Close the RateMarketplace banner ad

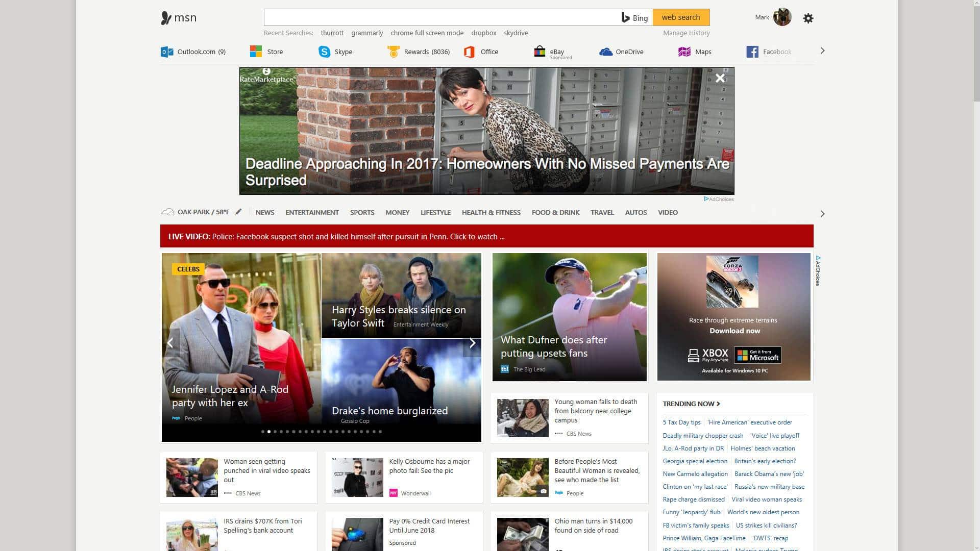pyautogui.click(x=720, y=78)
